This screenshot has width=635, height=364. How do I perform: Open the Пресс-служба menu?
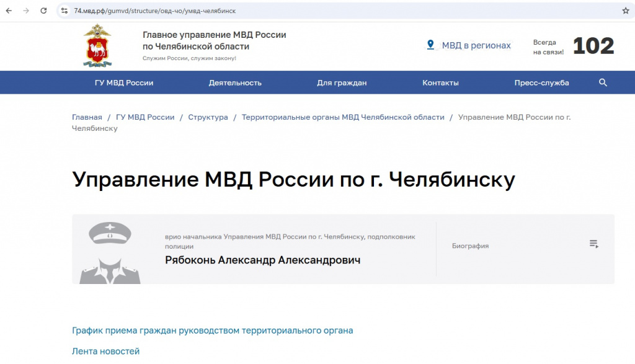point(541,82)
